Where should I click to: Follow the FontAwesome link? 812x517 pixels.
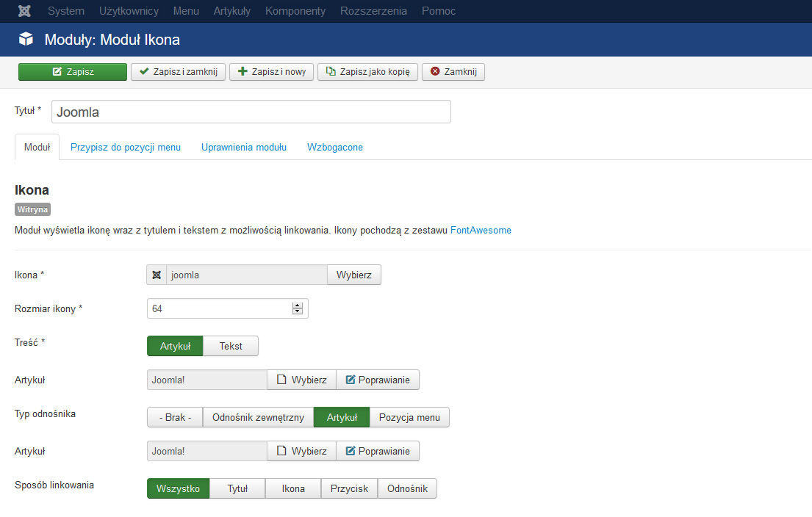(x=481, y=230)
